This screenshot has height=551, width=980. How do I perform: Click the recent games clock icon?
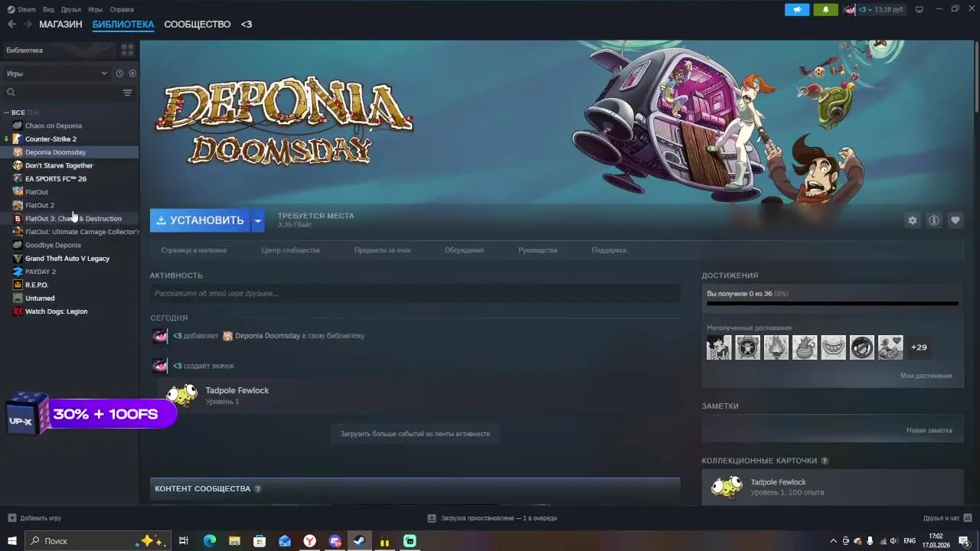click(119, 73)
